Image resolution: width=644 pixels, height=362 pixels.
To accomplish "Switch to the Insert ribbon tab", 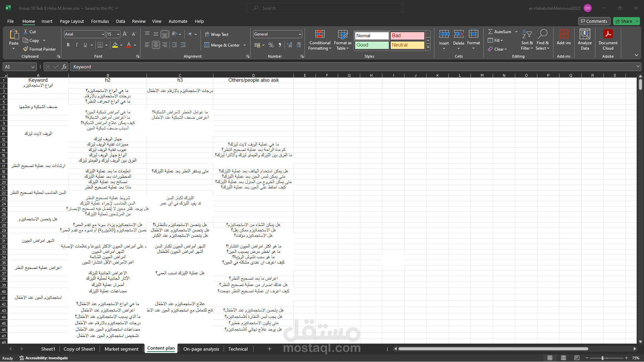I will 47,21.
